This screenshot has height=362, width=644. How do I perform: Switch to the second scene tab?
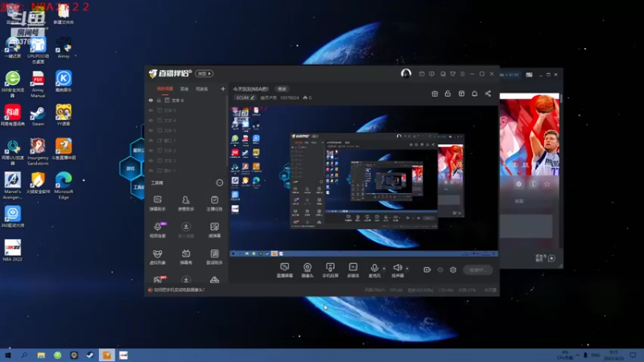point(184,89)
